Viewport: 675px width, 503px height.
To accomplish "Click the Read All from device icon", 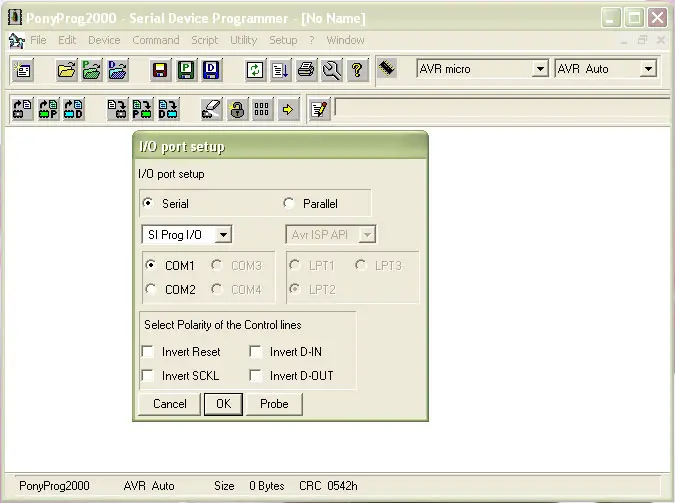I will point(22,109).
